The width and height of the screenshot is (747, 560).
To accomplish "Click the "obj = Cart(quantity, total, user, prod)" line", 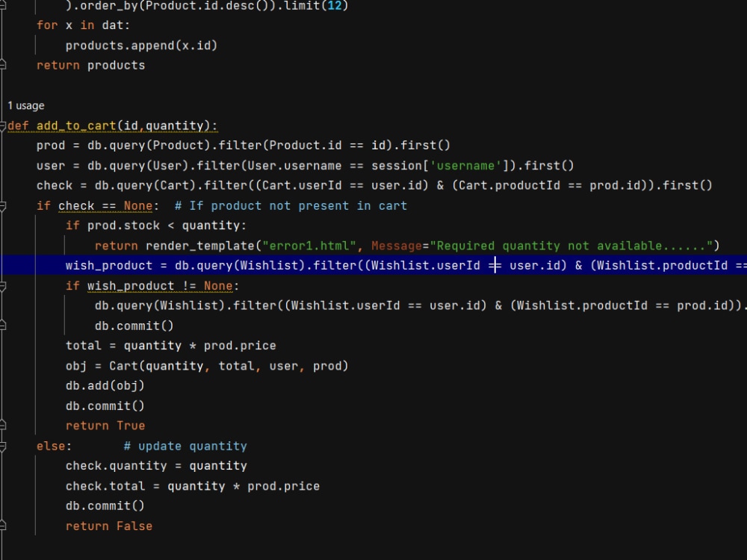I will pos(207,366).
